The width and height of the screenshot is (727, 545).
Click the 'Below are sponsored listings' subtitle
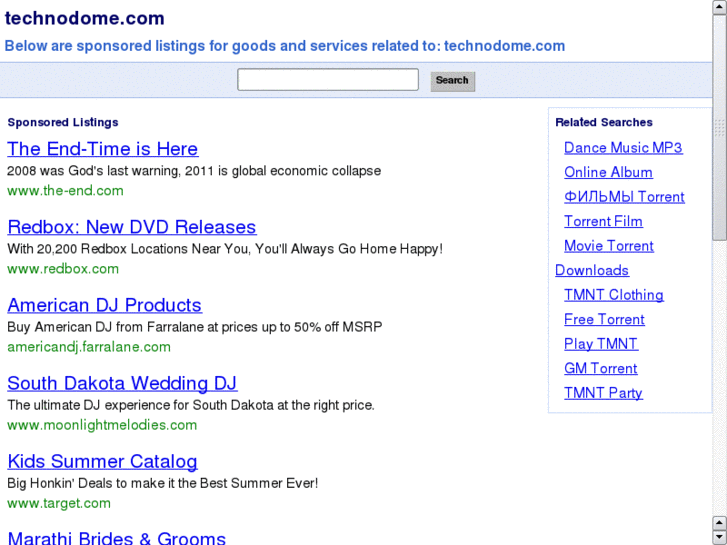coord(285,46)
